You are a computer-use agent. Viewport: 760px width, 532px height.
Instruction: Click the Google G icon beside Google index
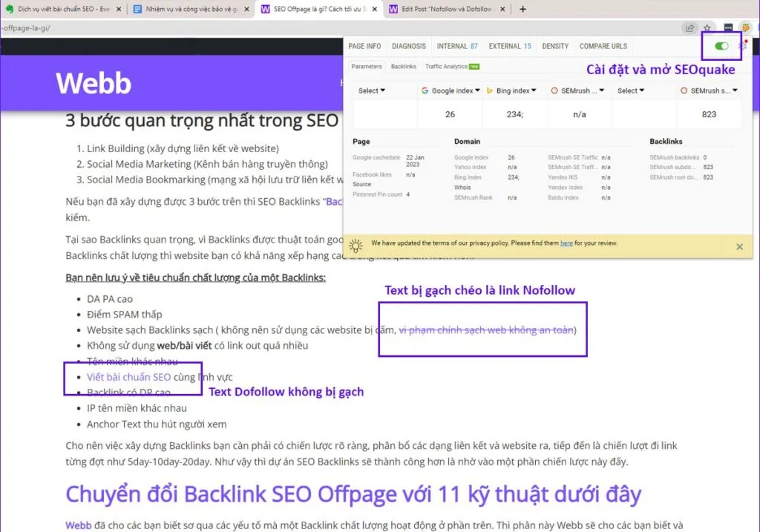[425, 91]
